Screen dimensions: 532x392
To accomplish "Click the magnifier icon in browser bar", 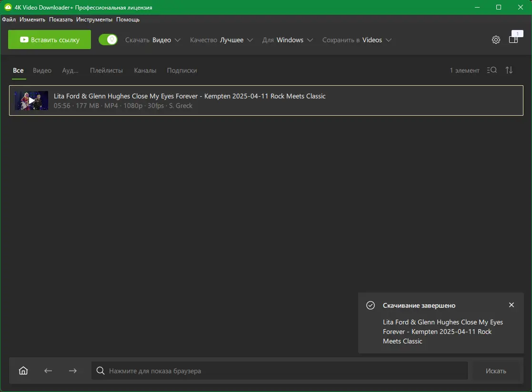I will 100,371.
